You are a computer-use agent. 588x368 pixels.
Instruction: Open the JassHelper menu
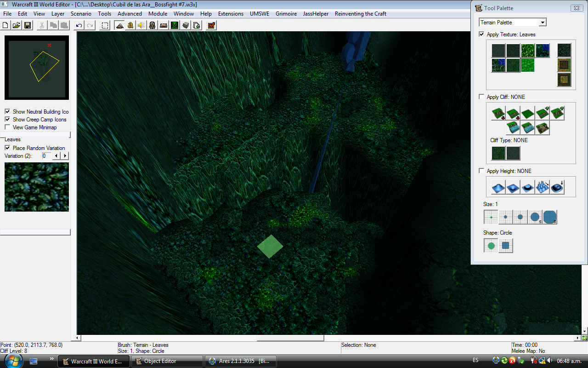[x=316, y=14]
